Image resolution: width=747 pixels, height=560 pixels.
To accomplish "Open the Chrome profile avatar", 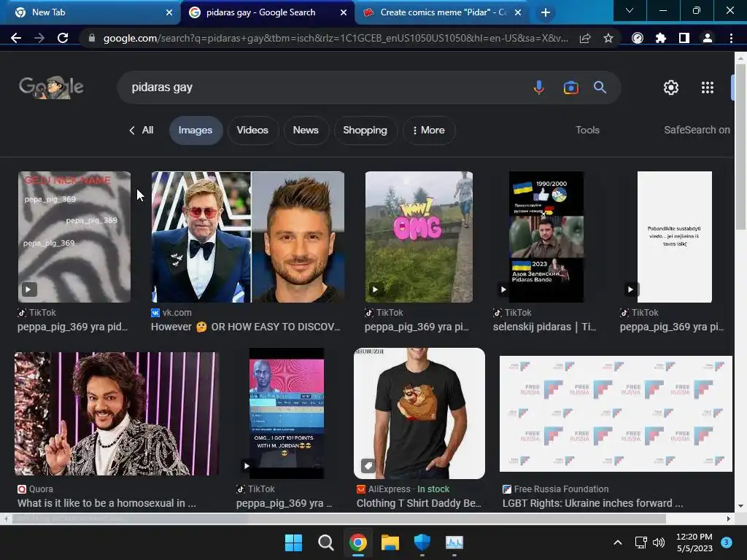I will pos(708,38).
